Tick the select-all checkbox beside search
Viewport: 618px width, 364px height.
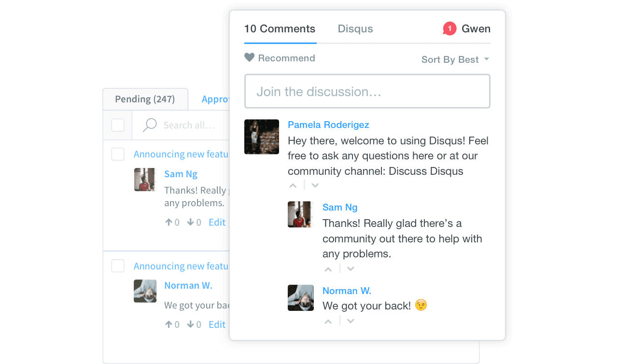118,125
